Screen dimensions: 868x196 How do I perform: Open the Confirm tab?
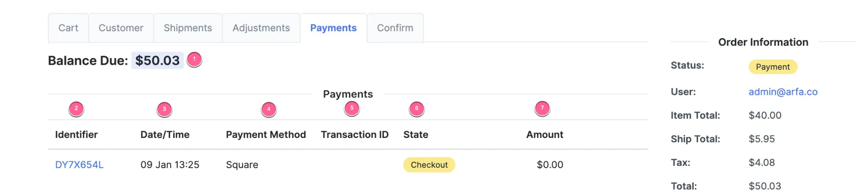395,28
